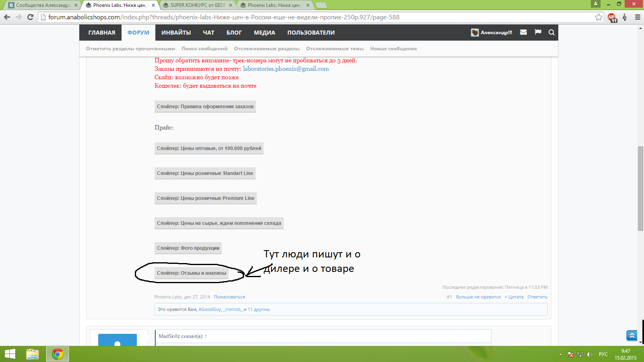The image size is (644, 362).
Task: Expand spoiler Правила оформления заказов
Action: pos(205,107)
